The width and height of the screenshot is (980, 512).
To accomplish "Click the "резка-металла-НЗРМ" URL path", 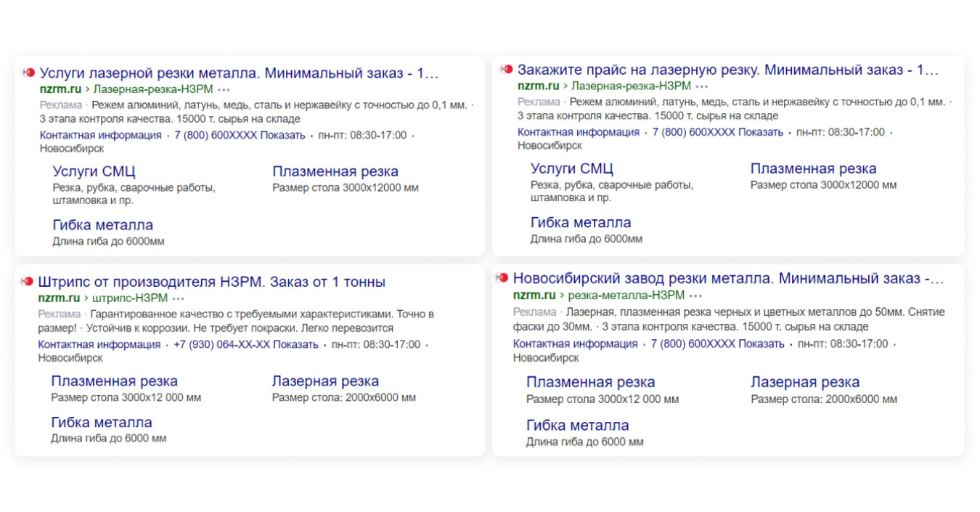I will click(x=626, y=295).
